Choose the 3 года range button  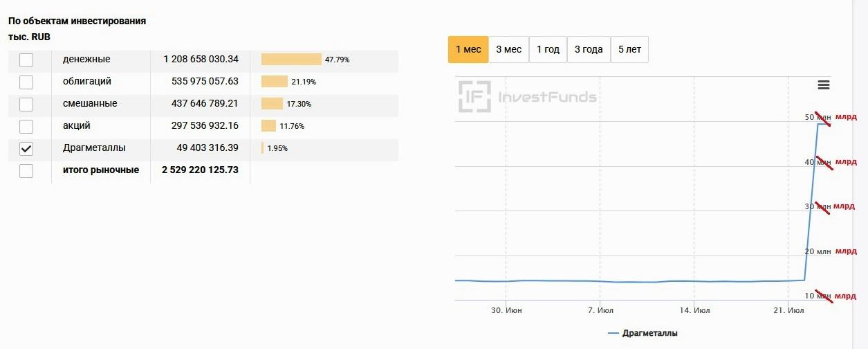click(589, 49)
